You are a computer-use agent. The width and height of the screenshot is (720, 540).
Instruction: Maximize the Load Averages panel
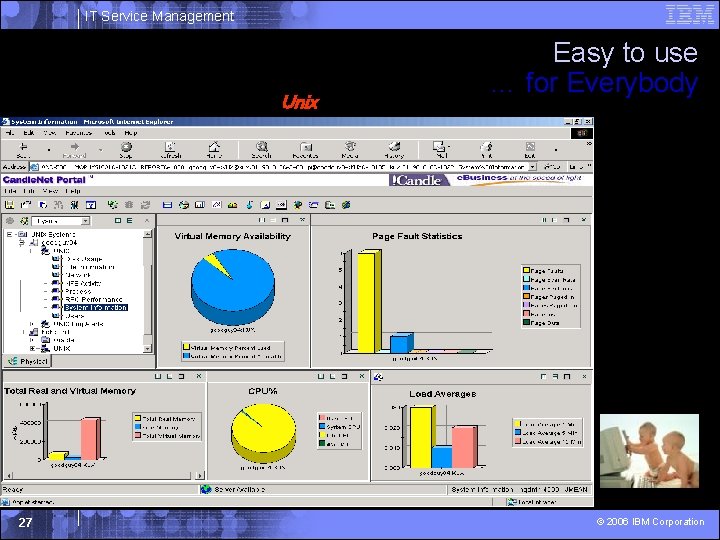(x=567, y=377)
